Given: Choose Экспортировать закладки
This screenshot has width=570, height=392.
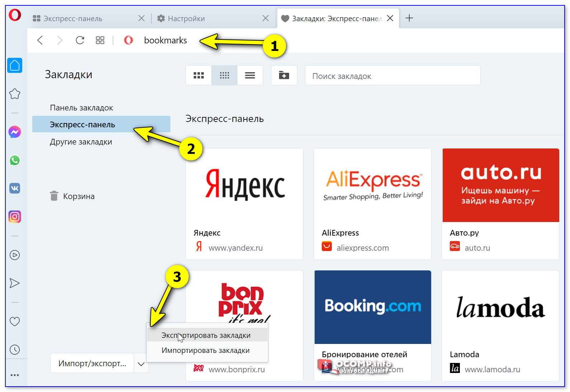Looking at the screenshot, I should (207, 335).
